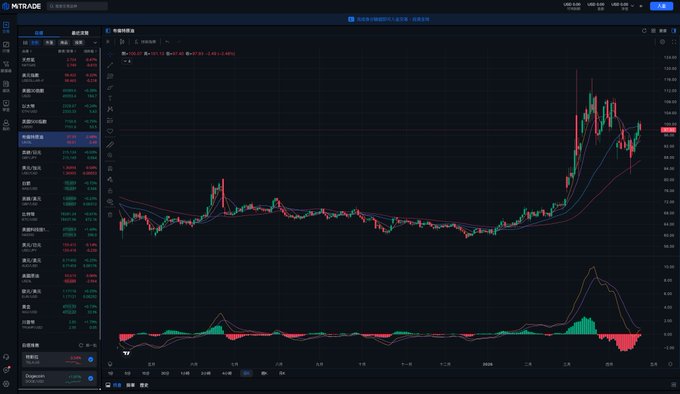Select the Bitcoin row in the watchlist
Screen dimensions: 680x394
coord(59,217)
